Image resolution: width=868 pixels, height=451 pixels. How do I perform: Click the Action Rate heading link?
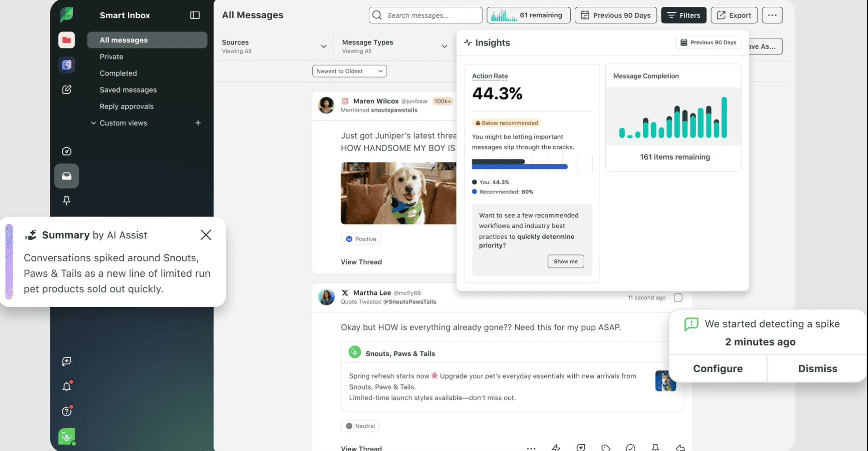click(490, 76)
